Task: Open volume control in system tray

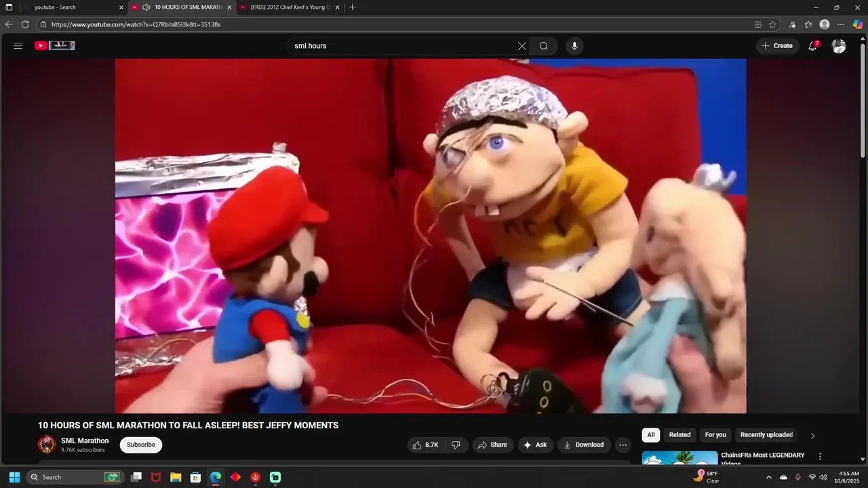Action: [x=823, y=477]
